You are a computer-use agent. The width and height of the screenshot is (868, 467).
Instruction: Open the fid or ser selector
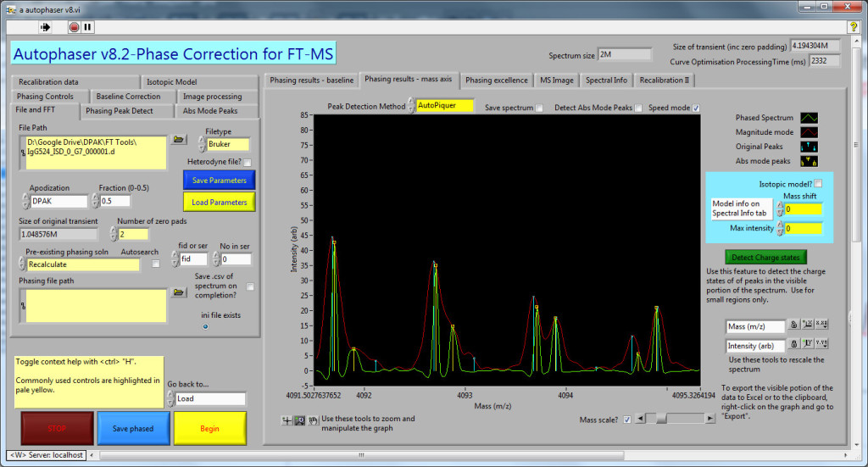[193, 259]
